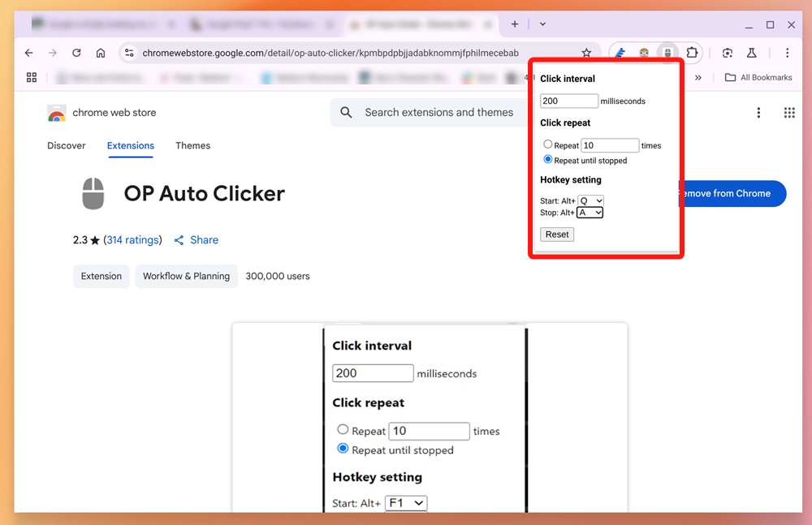Click the Chrome Web Store logo
This screenshot has width=812, height=525.
[57, 113]
